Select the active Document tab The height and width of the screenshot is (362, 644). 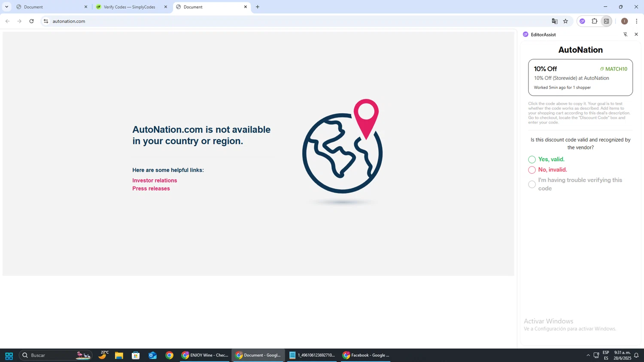coord(211,7)
